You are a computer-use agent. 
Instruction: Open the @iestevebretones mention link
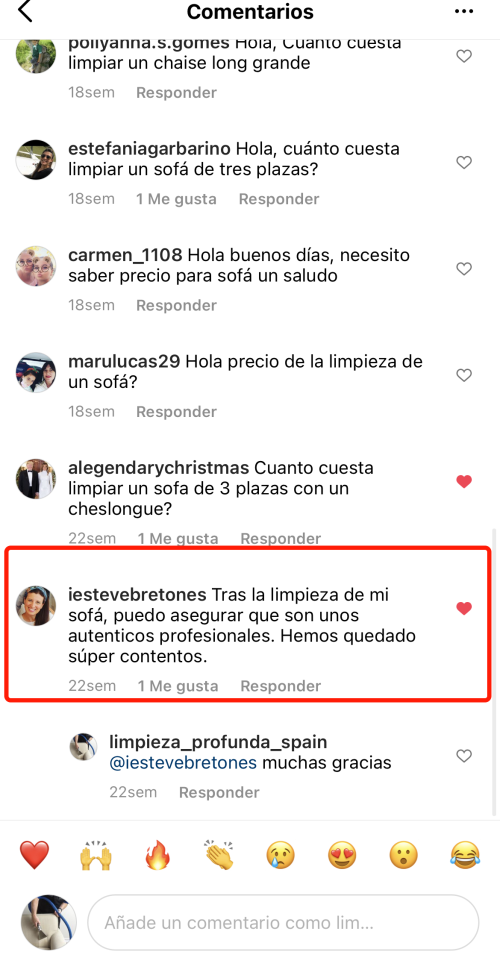coord(183,763)
